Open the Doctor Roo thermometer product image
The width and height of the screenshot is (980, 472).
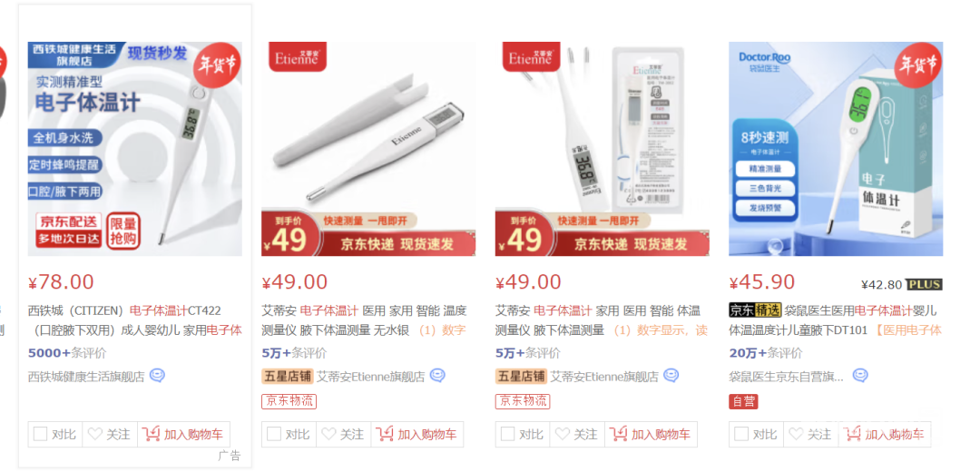[x=836, y=149]
